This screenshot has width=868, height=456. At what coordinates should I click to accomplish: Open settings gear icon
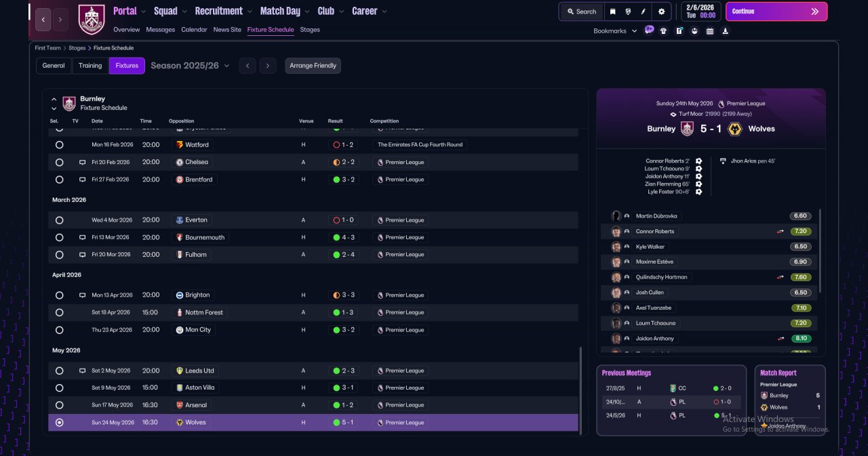tap(661, 12)
